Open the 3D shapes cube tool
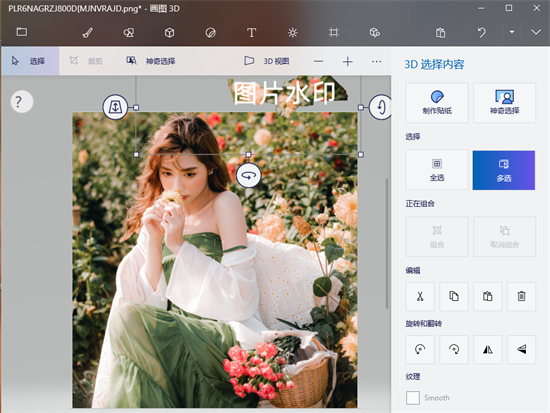The image size is (550, 413). (x=169, y=33)
